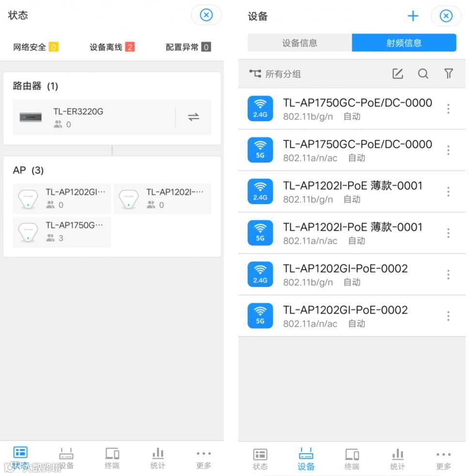Open 设备 tab in left screen's bottom bar
469x476 pixels.
pyautogui.click(x=66, y=459)
